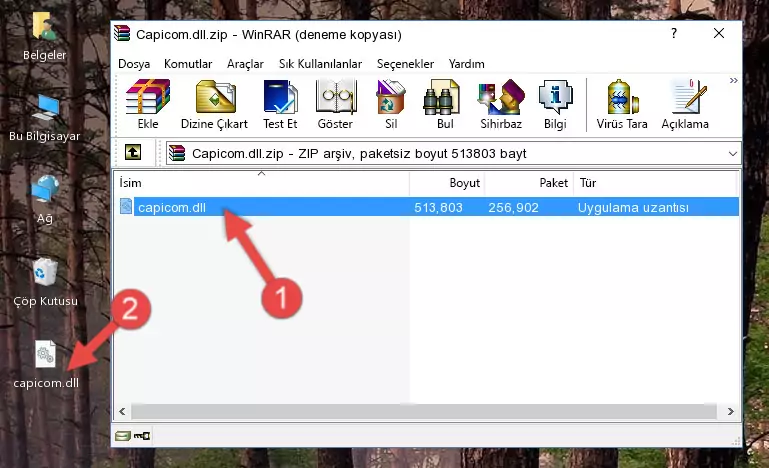Click the horizontal scrollbar right arrow
Screen dimensions: 769x468
[730, 411]
